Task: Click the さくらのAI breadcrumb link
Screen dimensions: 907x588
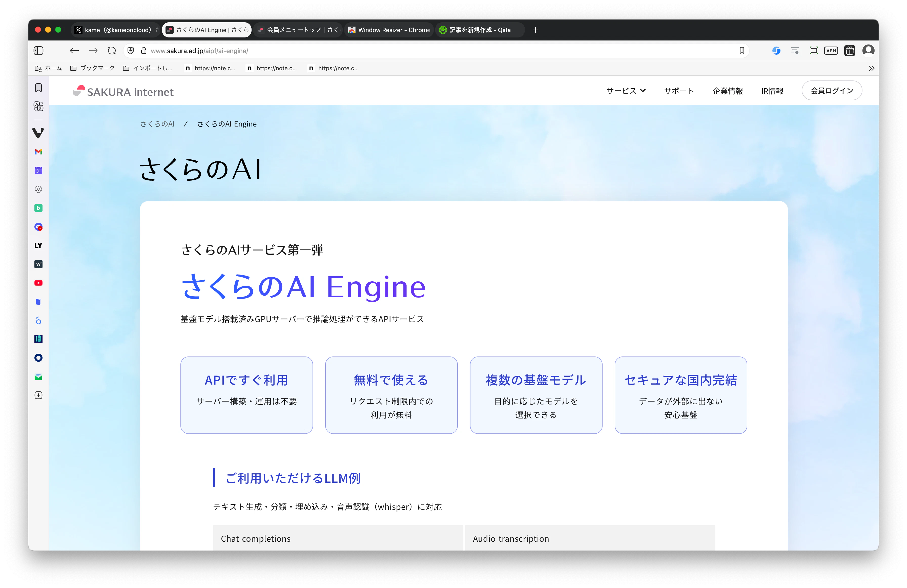Action: [157, 124]
